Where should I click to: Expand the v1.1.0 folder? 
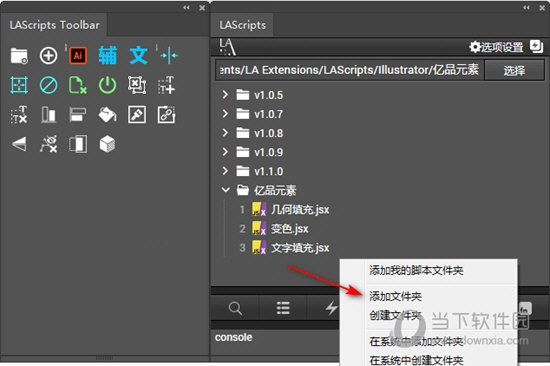coord(225,171)
